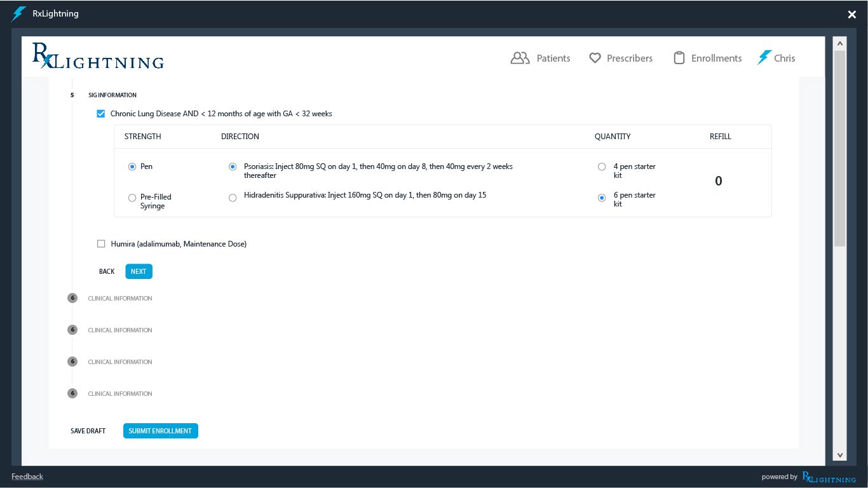Select Pre-Filled Syringe radio button

[x=132, y=198]
